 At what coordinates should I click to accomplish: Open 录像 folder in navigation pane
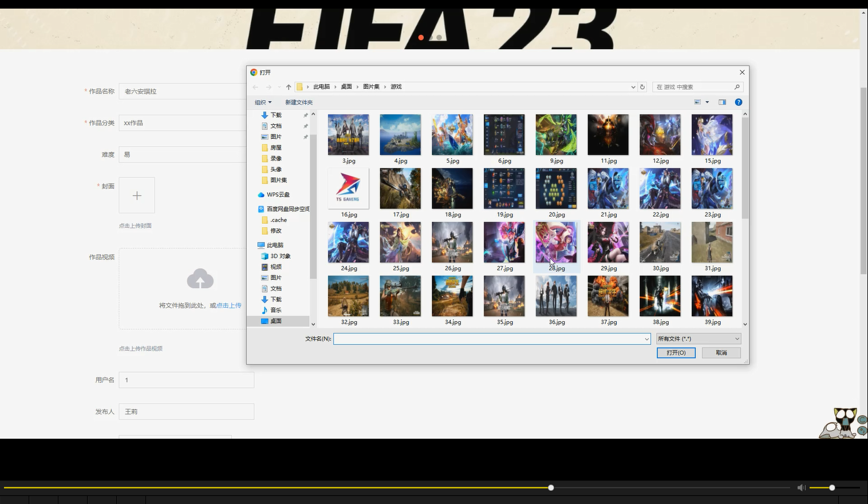[x=276, y=159]
